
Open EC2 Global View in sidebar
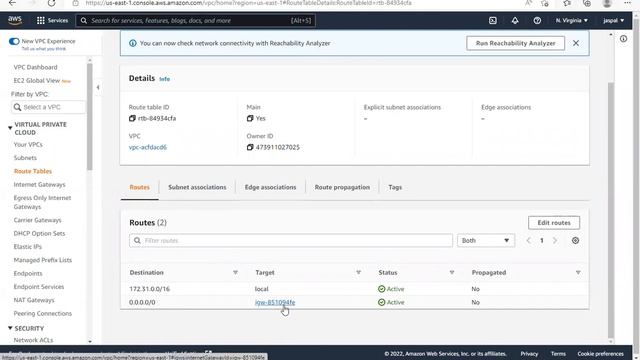[x=37, y=81]
